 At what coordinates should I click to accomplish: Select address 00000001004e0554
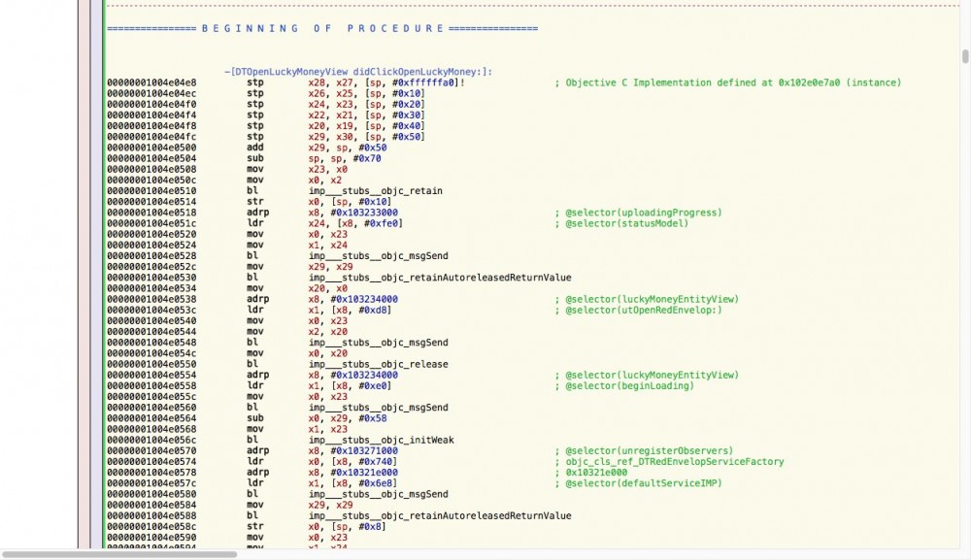151,375
